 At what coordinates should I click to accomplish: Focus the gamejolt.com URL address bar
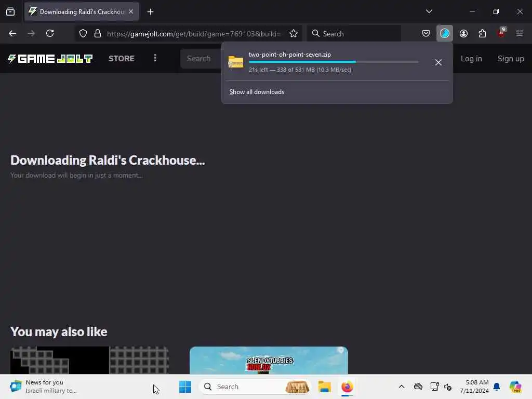(x=193, y=34)
